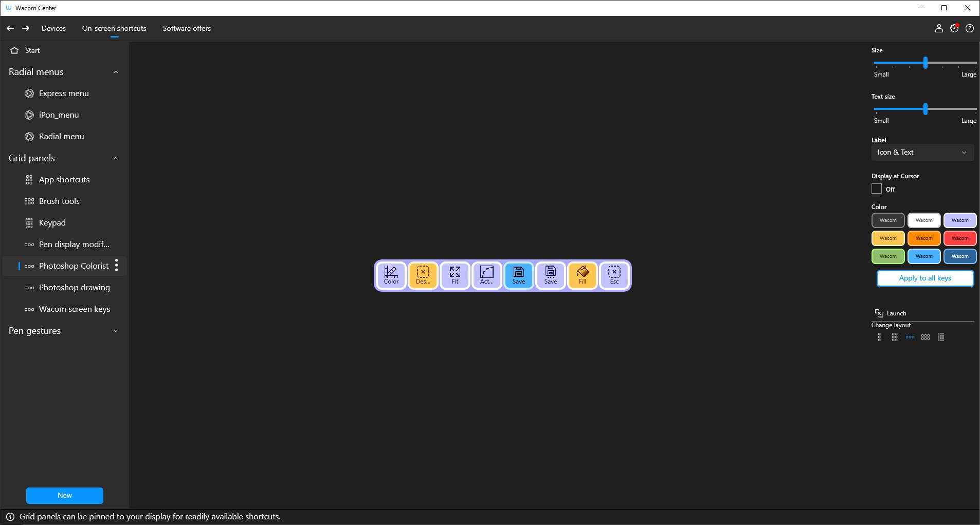Click the lavender Save key

pyautogui.click(x=551, y=275)
